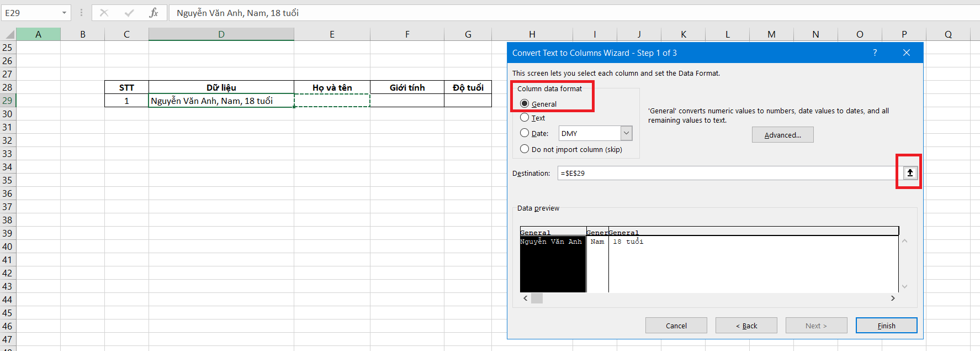Select the Text column format radio

point(525,118)
